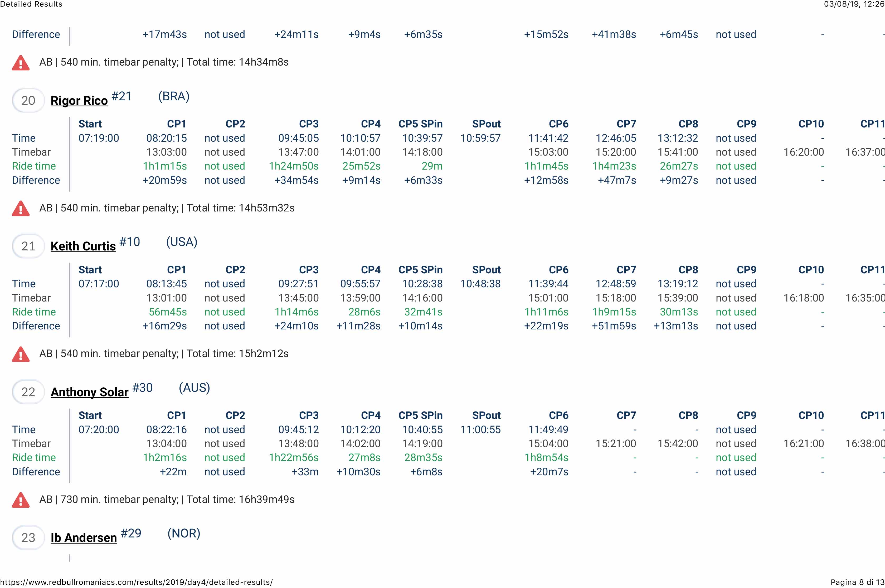Image resolution: width=885 pixels, height=588 pixels.
Task: Open the Ib Andersen rider link
Action: click(x=84, y=538)
